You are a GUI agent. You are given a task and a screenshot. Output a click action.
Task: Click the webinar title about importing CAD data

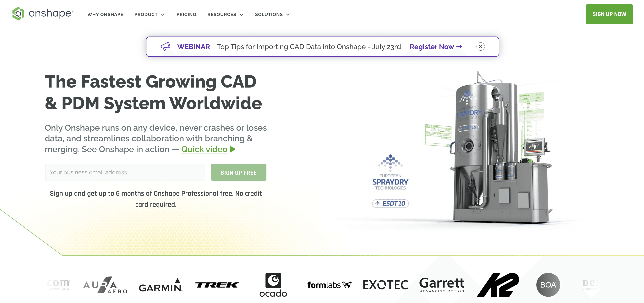point(309,47)
